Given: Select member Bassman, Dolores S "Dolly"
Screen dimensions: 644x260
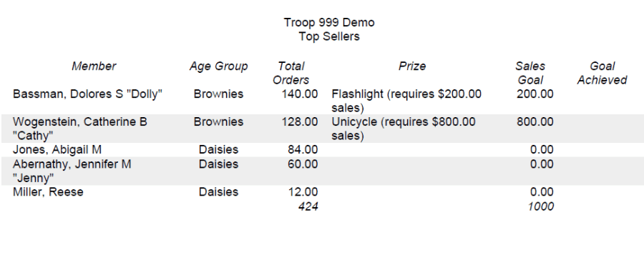Looking at the screenshot, I should (x=87, y=94).
